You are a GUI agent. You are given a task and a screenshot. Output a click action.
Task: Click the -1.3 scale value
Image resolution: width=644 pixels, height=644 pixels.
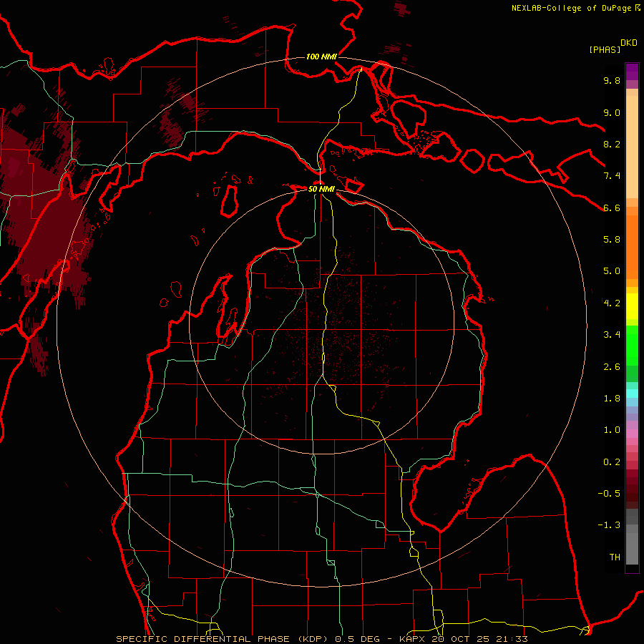(609, 525)
